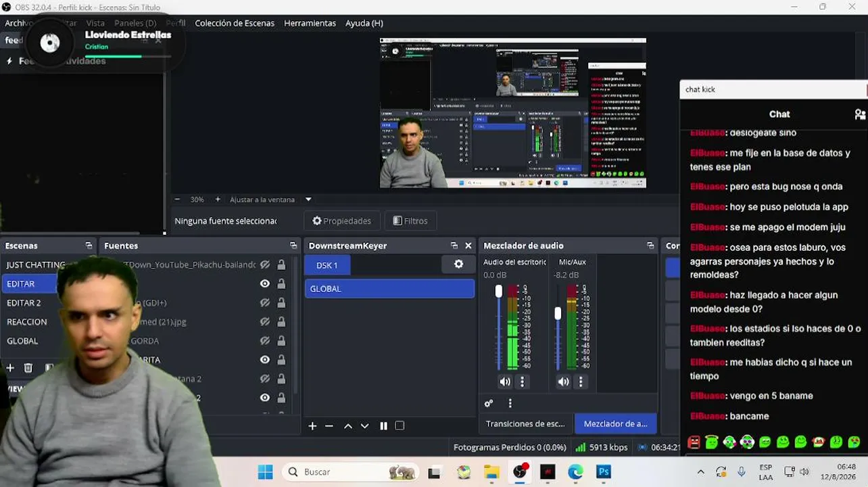This screenshot has height=487, width=868.
Task: Open the Perfil menu
Action: [176, 23]
